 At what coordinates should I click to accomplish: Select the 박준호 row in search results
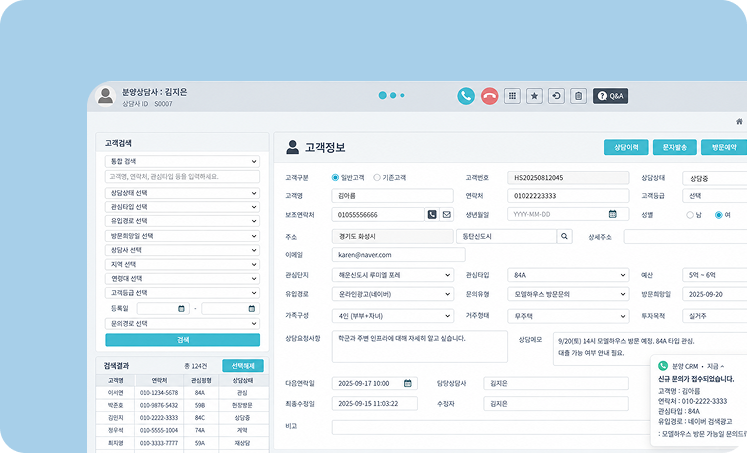point(182,405)
